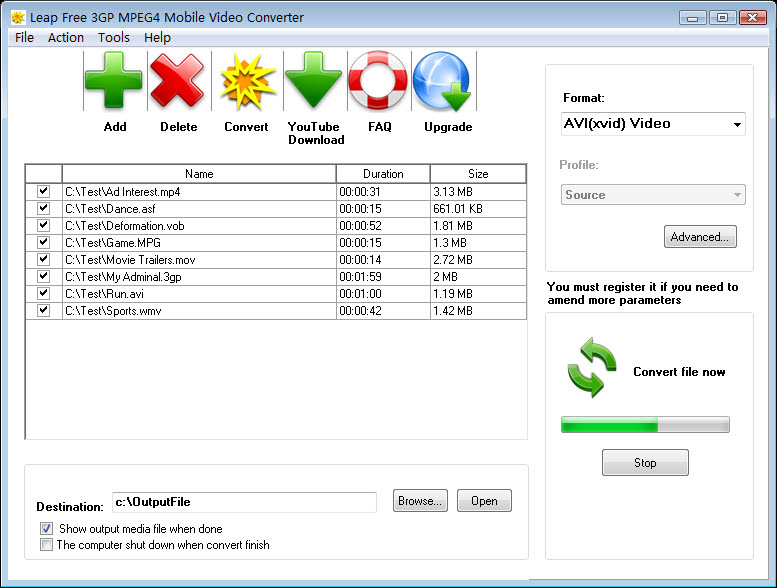
Task: Select row C:\Test\Run.avi
Action: coord(276,294)
